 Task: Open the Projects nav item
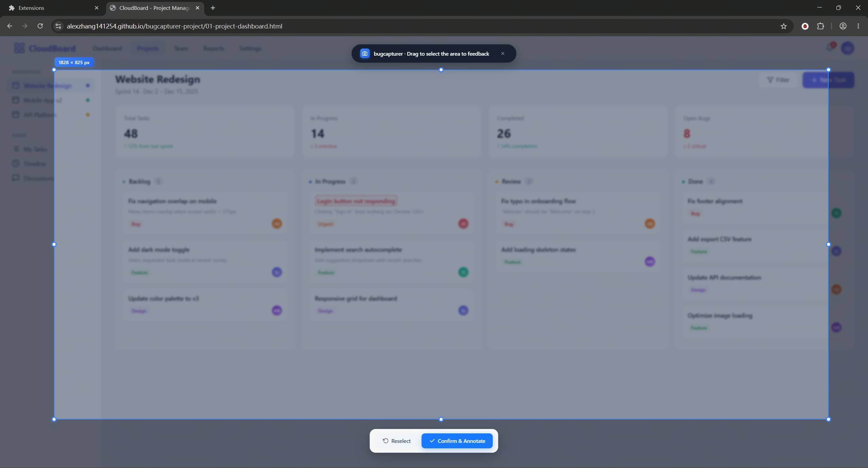click(x=148, y=49)
